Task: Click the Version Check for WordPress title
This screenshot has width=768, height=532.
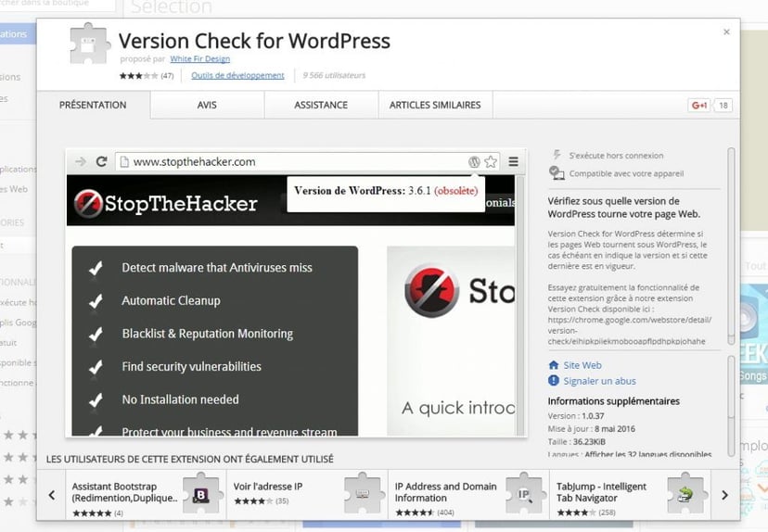Action: click(254, 41)
